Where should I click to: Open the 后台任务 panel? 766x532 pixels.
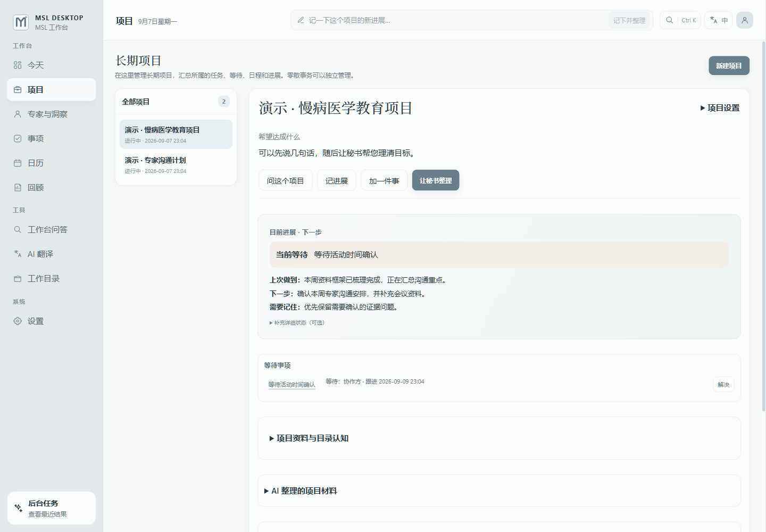52,508
